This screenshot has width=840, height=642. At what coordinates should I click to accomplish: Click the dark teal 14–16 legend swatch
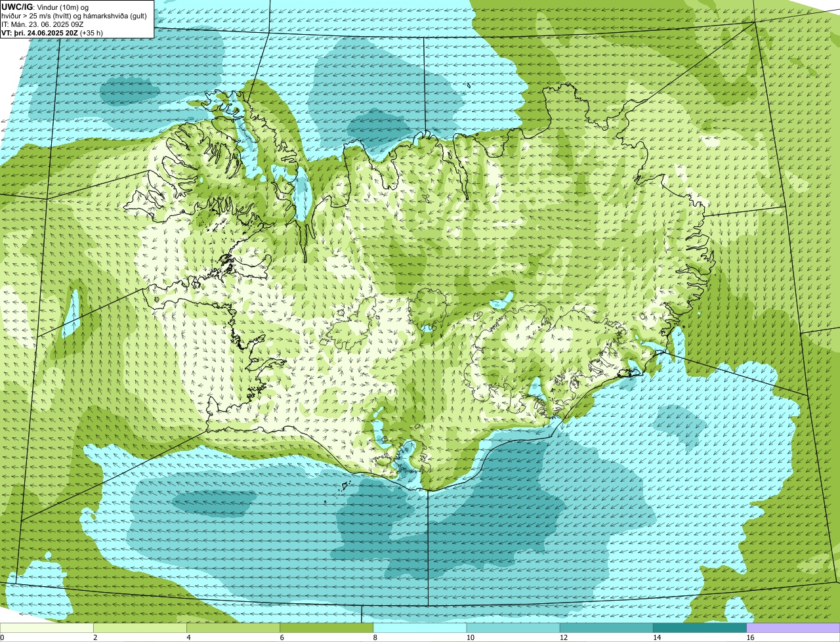[700, 628]
